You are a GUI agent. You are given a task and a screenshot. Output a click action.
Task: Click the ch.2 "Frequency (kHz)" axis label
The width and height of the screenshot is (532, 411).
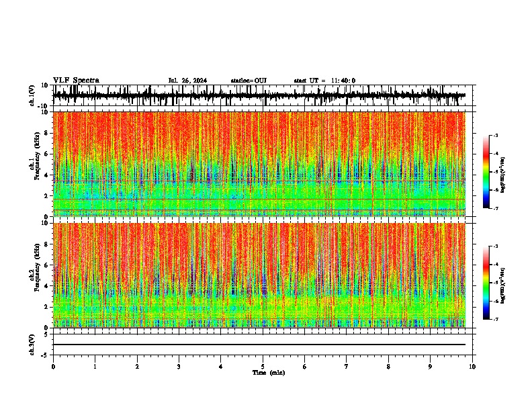[38, 267]
